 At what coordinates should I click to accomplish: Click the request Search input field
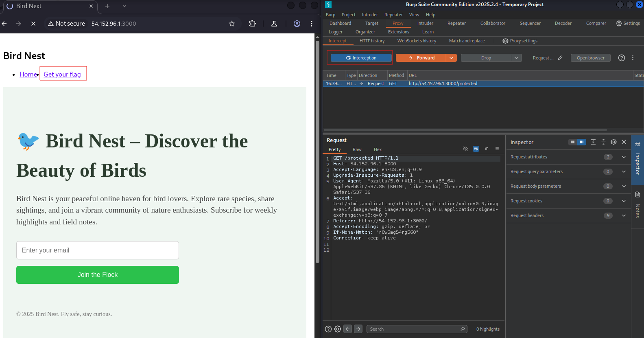pyautogui.click(x=417, y=329)
